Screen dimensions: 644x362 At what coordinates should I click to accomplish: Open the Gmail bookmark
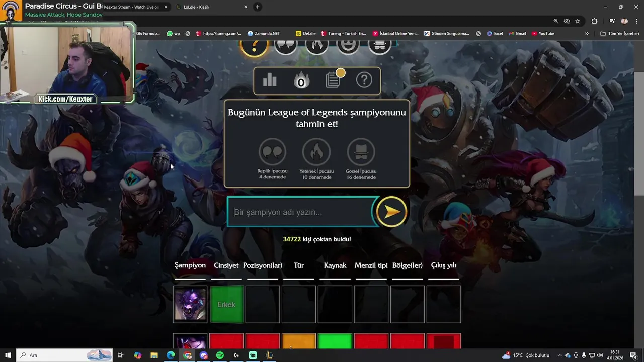tap(517, 34)
